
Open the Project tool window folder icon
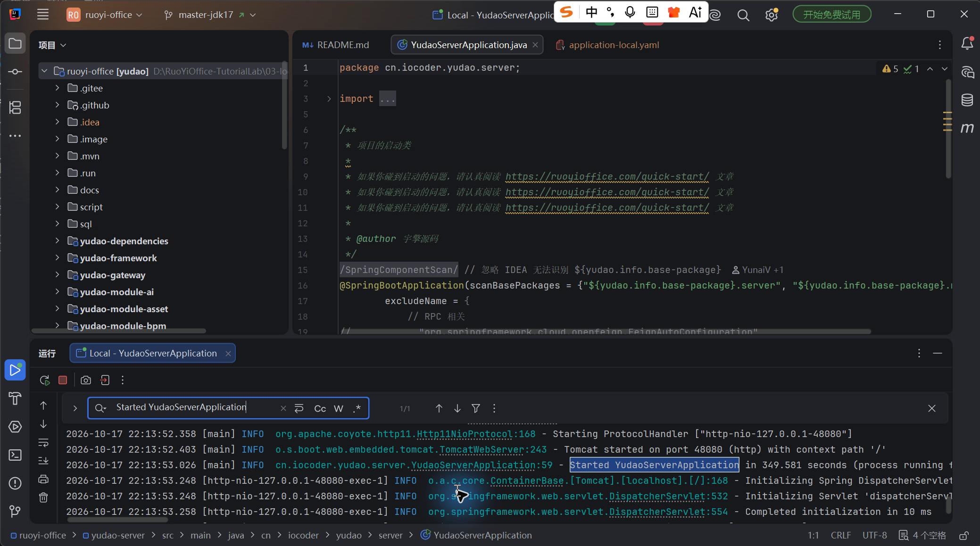click(15, 44)
